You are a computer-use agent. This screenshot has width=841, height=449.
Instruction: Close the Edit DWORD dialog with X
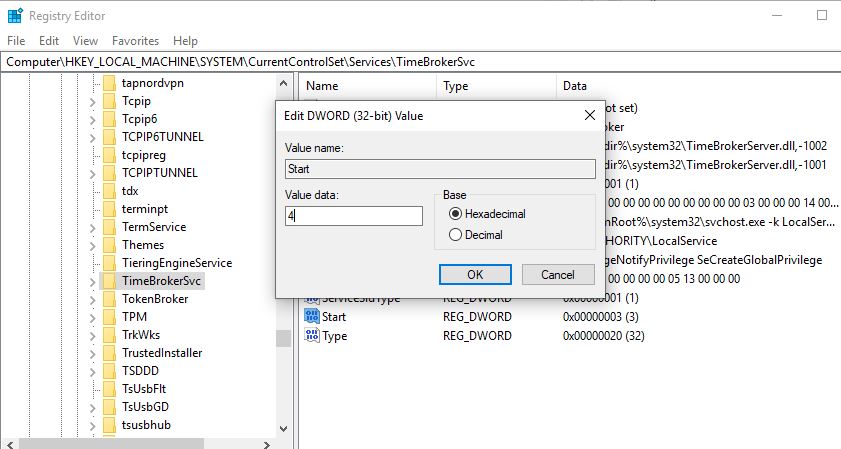click(x=590, y=116)
